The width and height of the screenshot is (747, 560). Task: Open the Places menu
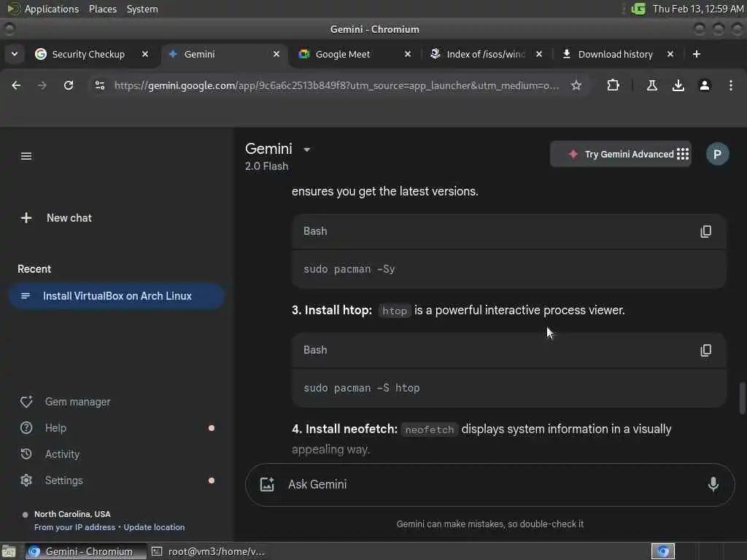[x=103, y=9]
